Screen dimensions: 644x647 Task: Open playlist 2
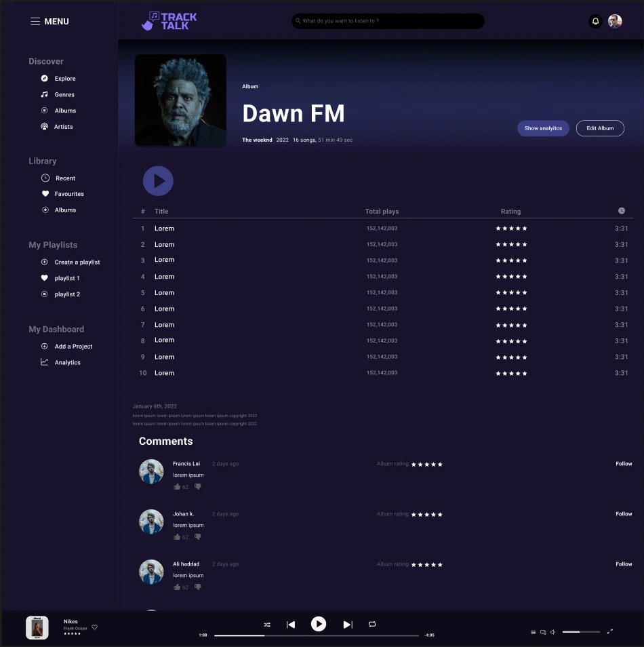(67, 294)
